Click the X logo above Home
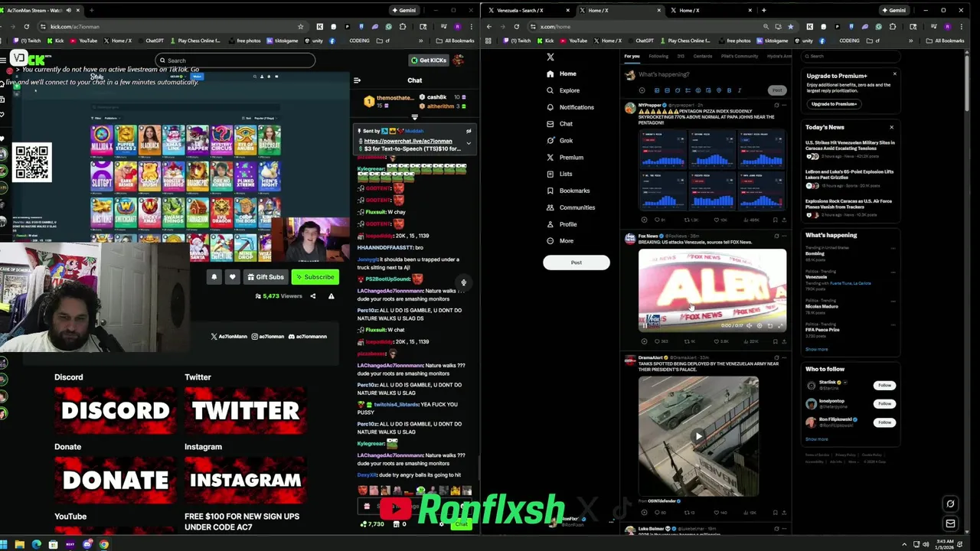The image size is (980, 551). [550, 57]
